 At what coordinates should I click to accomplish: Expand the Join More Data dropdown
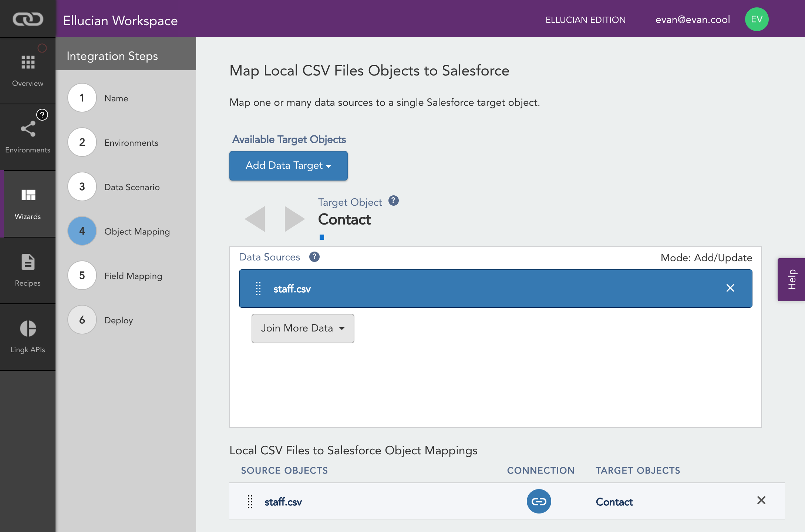tap(303, 329)
